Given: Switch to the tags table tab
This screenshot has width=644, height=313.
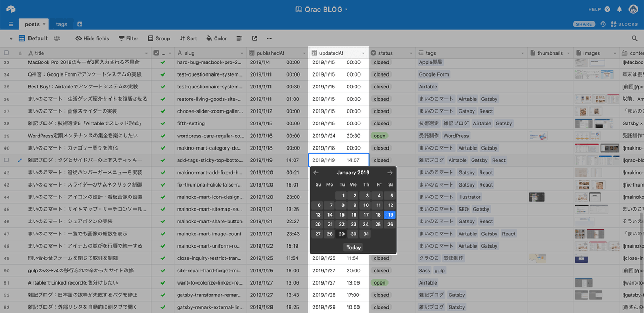Looking at the screenshot, I should (x=61, y=24).
